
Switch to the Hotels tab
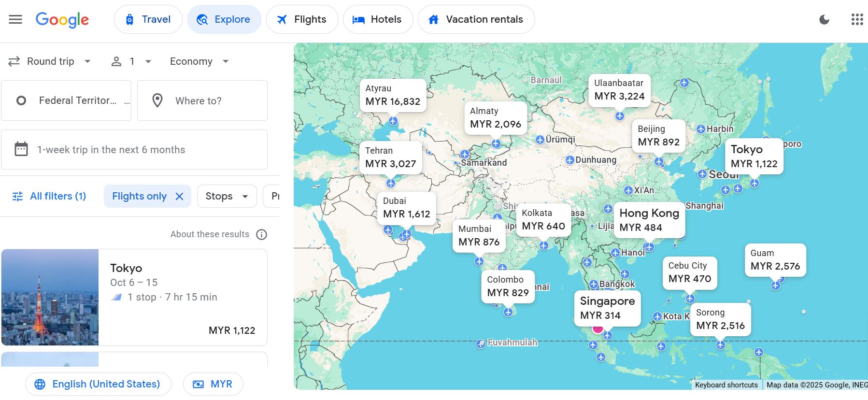pyautogui.click(x=378, y=19)
